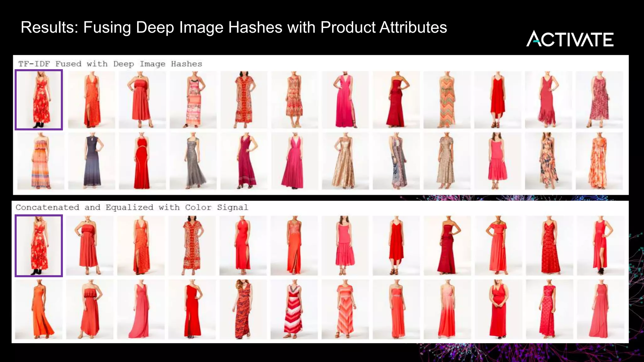Select the red one-shoulder gown with slit
Screen dimensions: 644x362
click(192, 310)
